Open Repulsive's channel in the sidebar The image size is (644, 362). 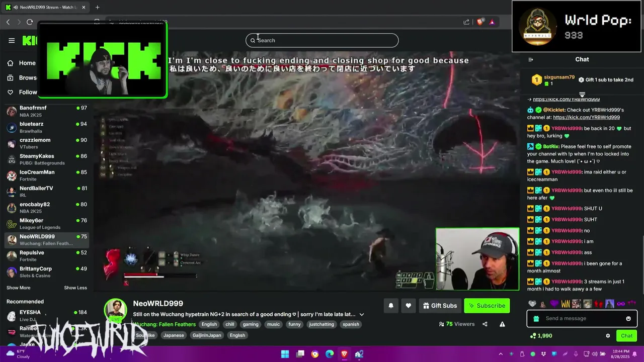click(x=46, y=256)
